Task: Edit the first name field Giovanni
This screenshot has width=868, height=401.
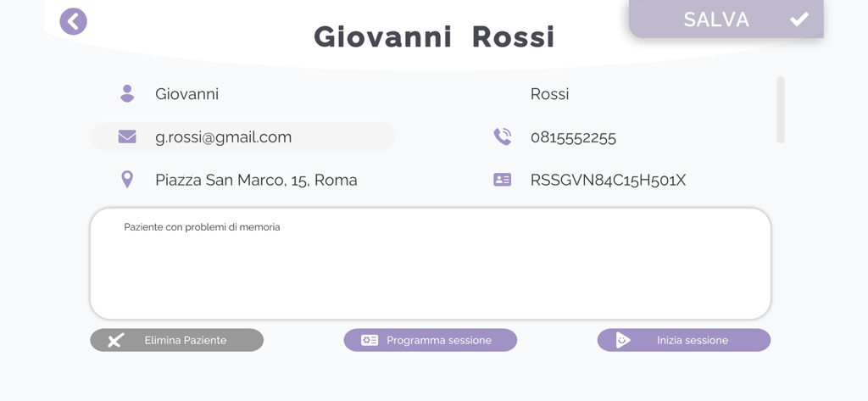Action: pyautogui.click(x=186, y=94)
